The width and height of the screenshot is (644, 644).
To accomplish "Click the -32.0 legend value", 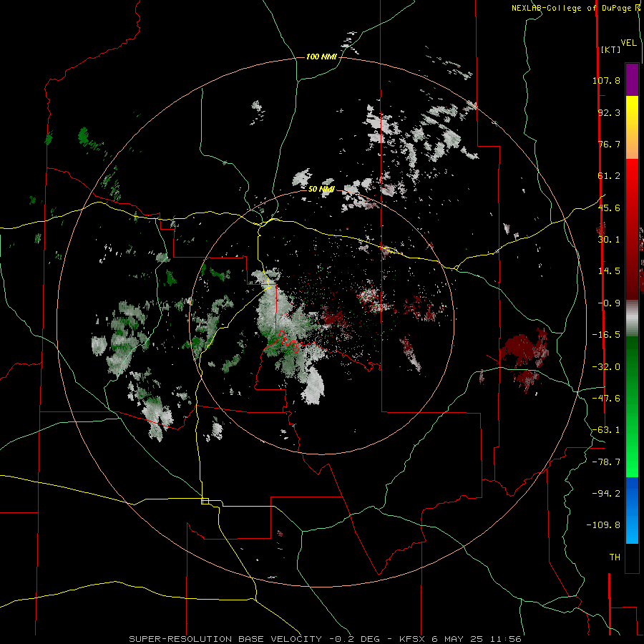I will (606, 367).
